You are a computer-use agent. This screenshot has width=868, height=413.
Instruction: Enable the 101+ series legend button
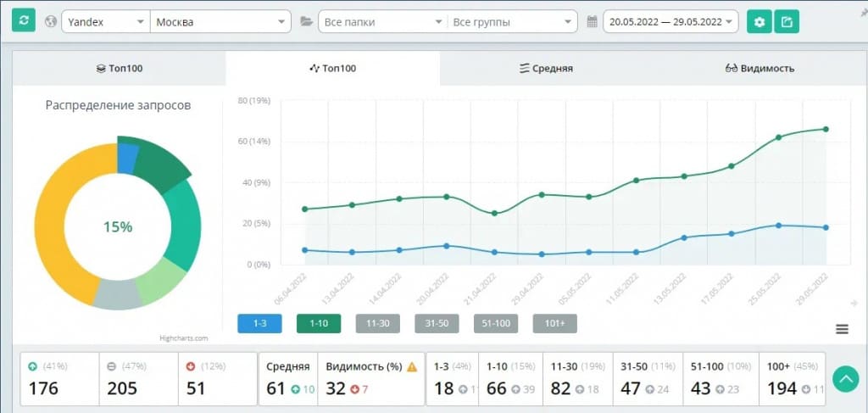click(x=554, y=324)
